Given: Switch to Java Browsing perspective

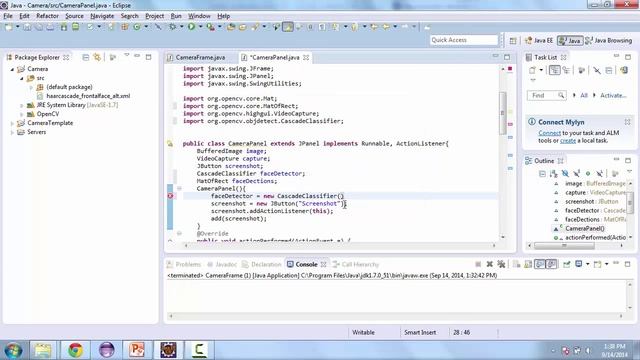Looking at the screenshot, I should [609, 40].
